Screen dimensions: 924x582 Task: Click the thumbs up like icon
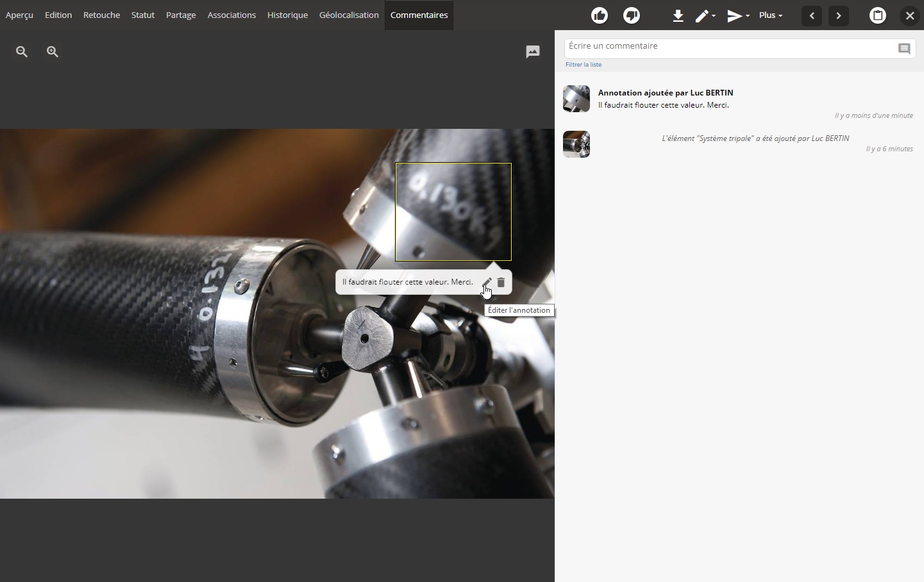tap(600, 15)
